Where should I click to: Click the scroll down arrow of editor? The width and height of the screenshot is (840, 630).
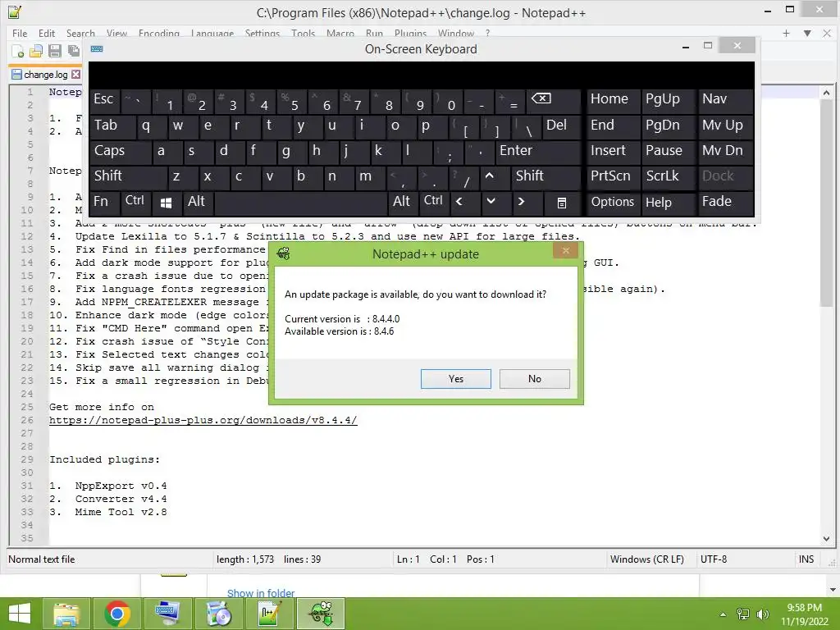826,539
